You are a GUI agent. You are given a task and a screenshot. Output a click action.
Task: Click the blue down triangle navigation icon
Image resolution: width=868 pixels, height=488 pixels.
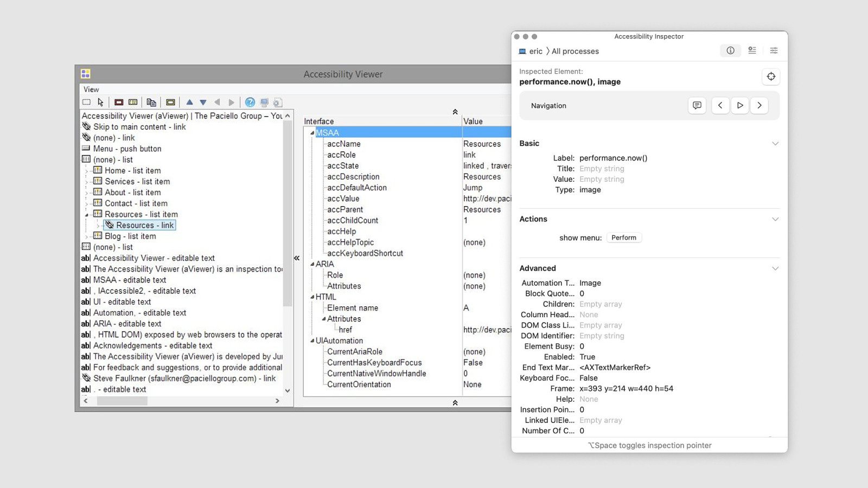coord(203,102)
